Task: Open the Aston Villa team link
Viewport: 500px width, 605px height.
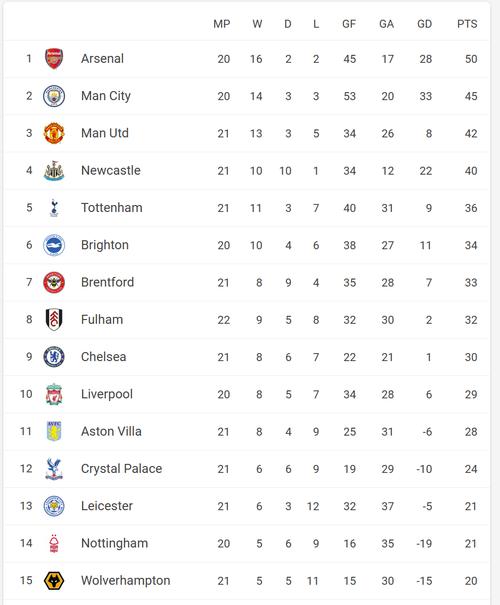Action: click(x=111, y=431)
